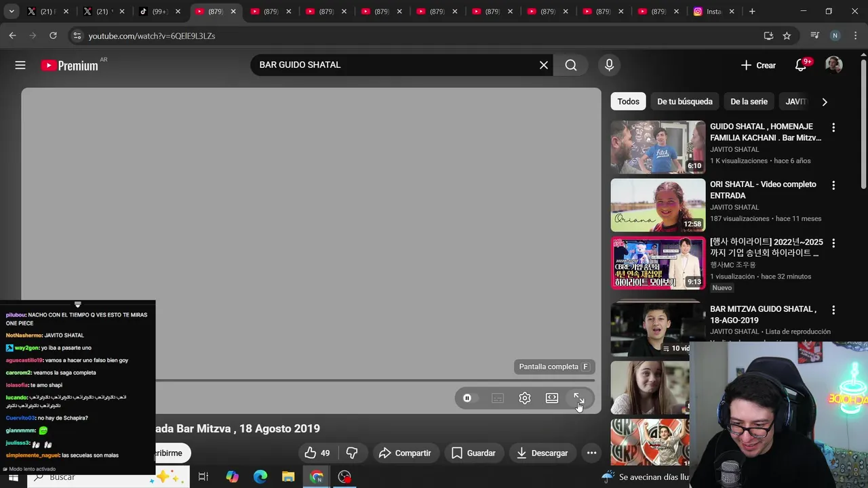Open options for GUIDO SHATAL HOMENAJE video
Screen dimensions: 868x488
click(833, 127)
